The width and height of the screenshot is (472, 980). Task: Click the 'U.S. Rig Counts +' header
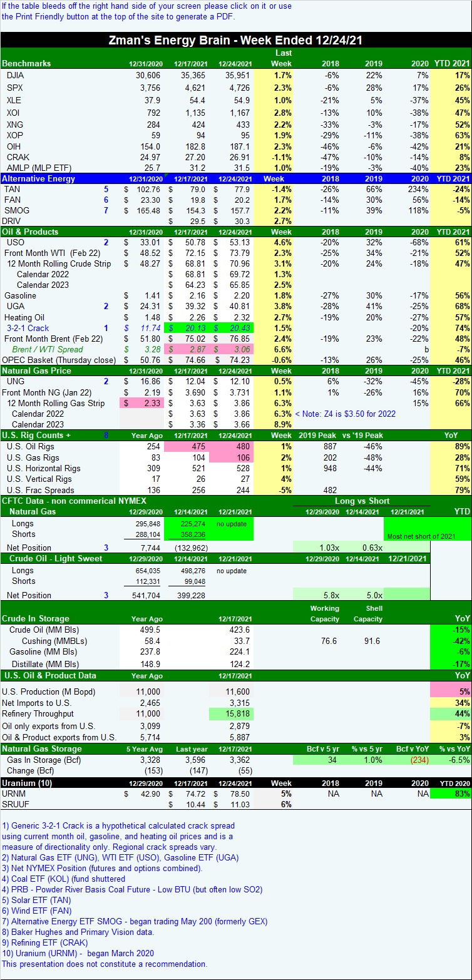(x=36, y=434)
